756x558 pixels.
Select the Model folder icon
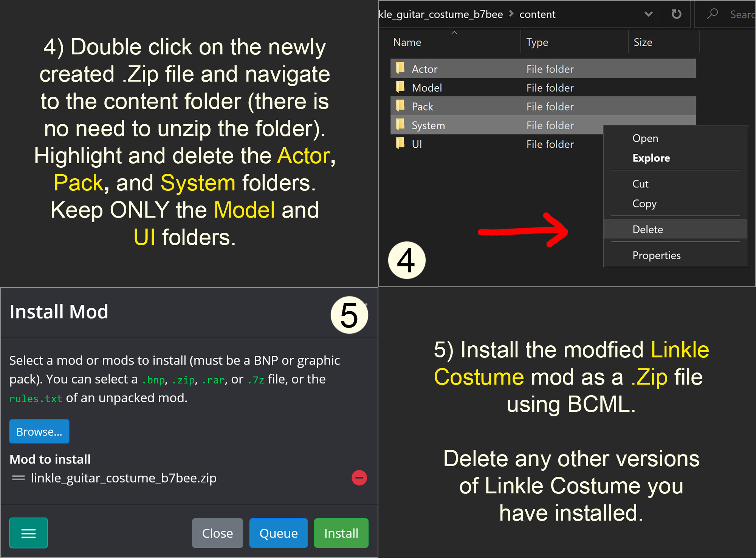click(400, 87)
